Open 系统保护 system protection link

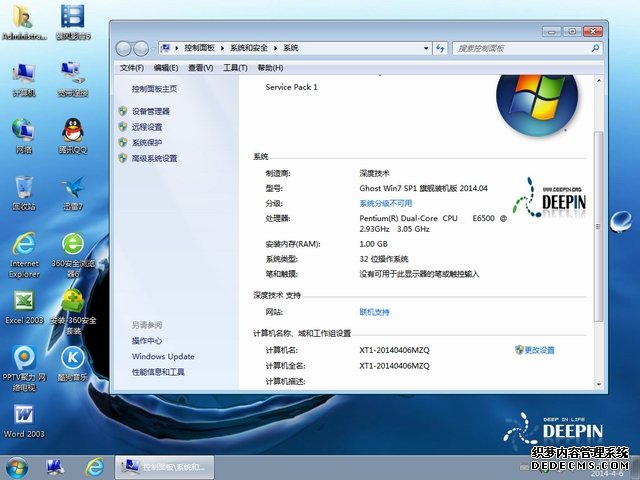pyautogui.click(x=147, y=142)
